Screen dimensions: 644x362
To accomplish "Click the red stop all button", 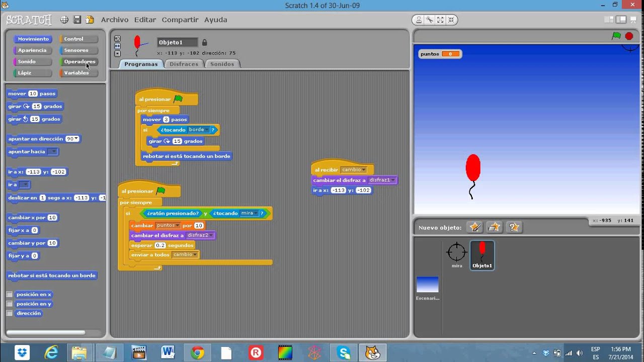I will 629,36.
